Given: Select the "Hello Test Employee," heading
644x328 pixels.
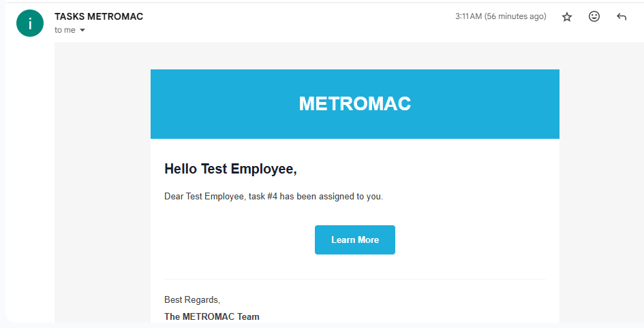Looking at the screenshot, I should pos(230,169).
